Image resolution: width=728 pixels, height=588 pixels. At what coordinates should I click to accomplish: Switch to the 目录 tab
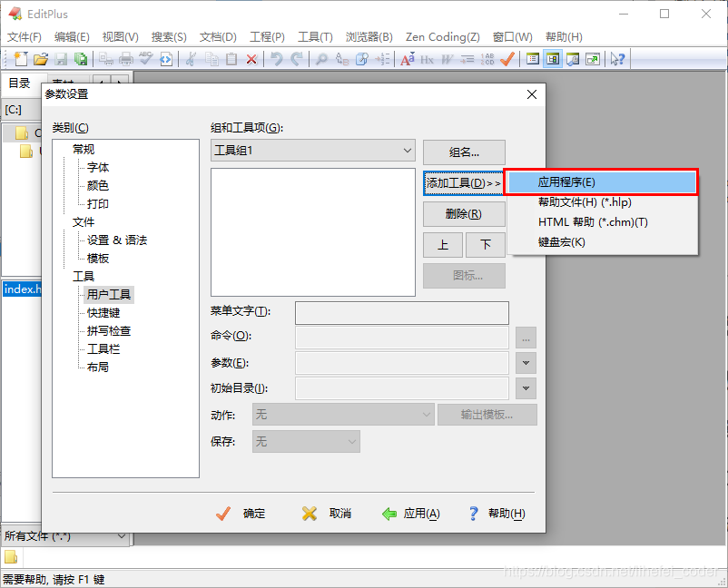19,83
